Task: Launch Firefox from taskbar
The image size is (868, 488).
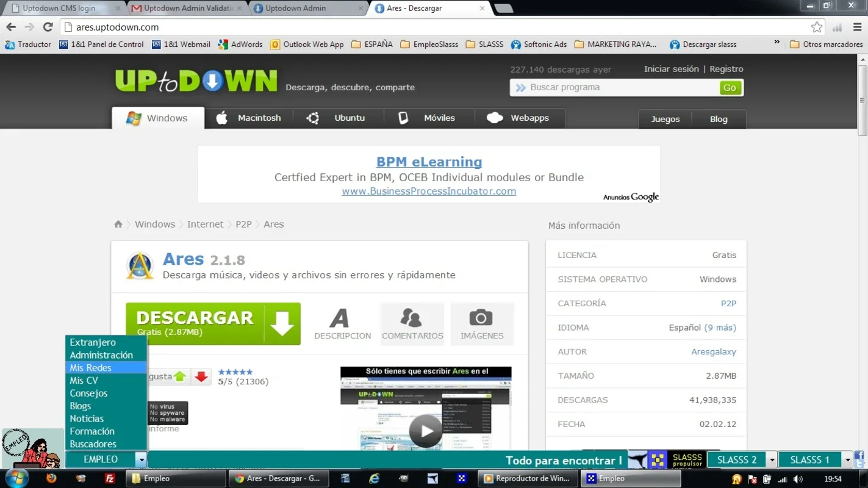Action: coord(51,478)
